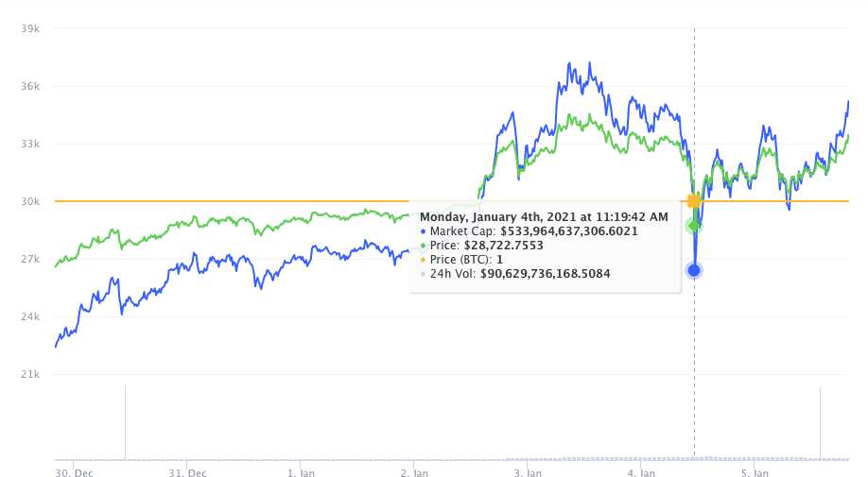Click the 30. Dec date label
Screen dimensions: 868x477
tap(74, 472)
